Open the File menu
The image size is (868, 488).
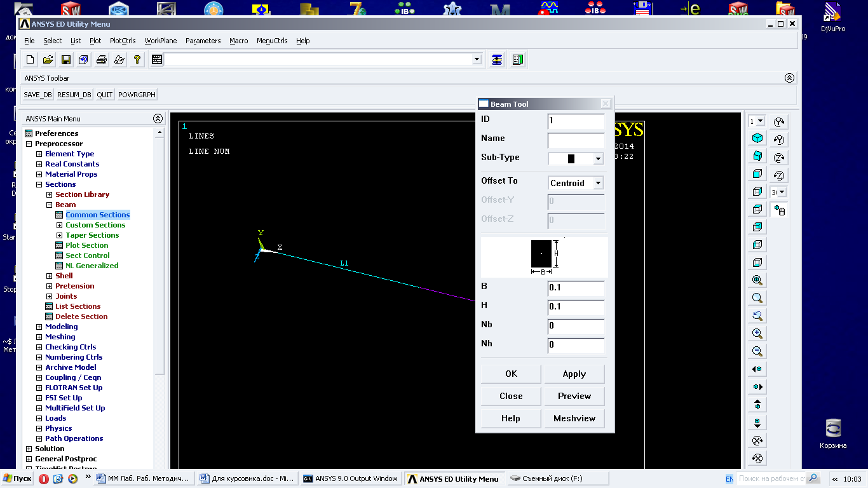coord(29,41)
